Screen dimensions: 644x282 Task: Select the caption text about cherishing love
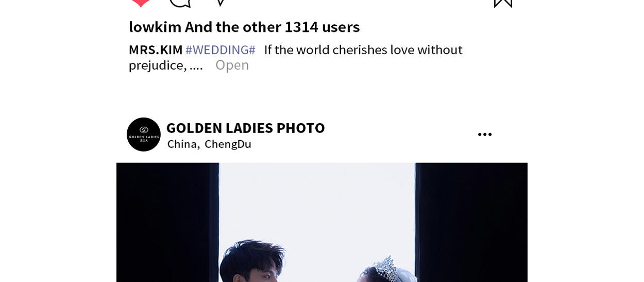tap(296, 57)
